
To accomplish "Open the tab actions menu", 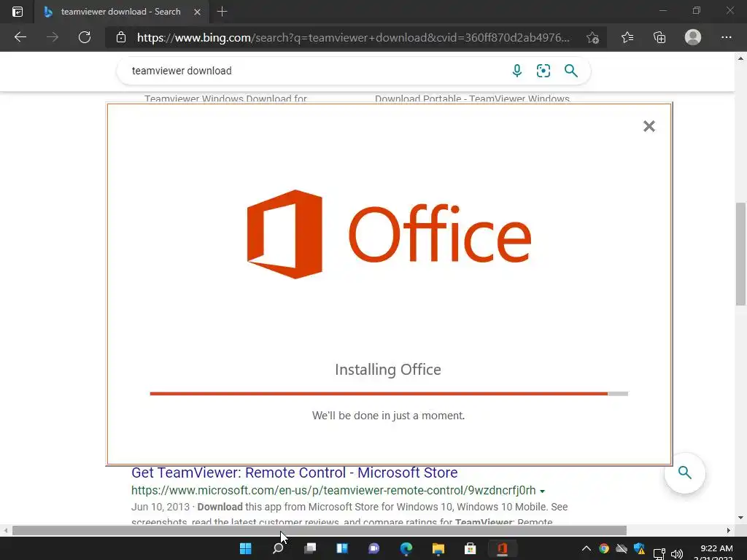I will point(18,12).
